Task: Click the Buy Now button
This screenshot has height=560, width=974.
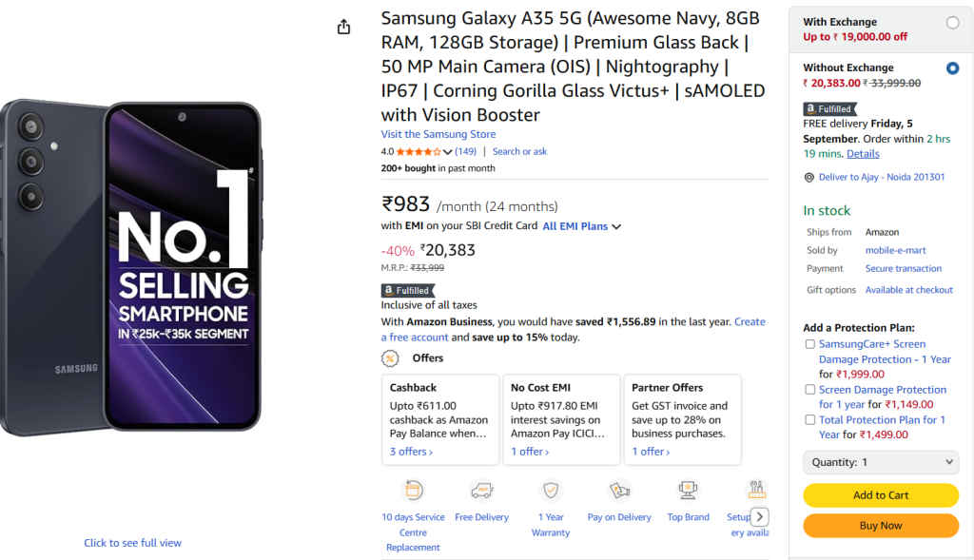Action: pyautogui.click(x=881, y=525)
